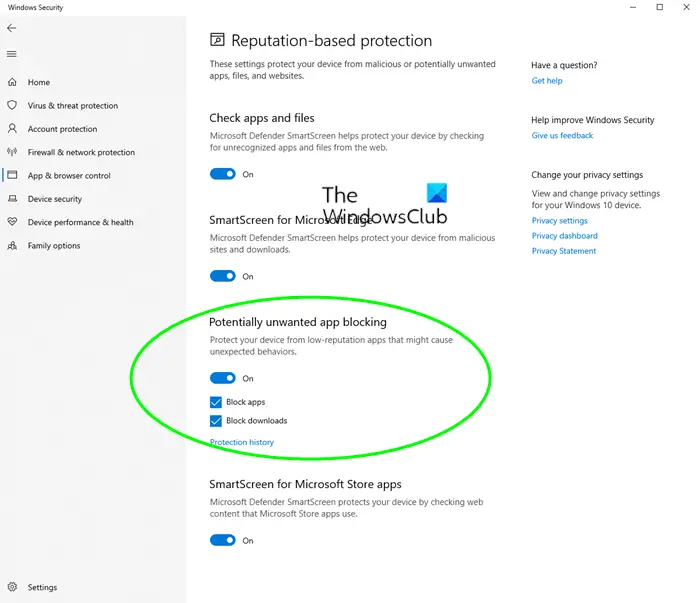Uncheck the Block apps checkbox

point(216,402)
